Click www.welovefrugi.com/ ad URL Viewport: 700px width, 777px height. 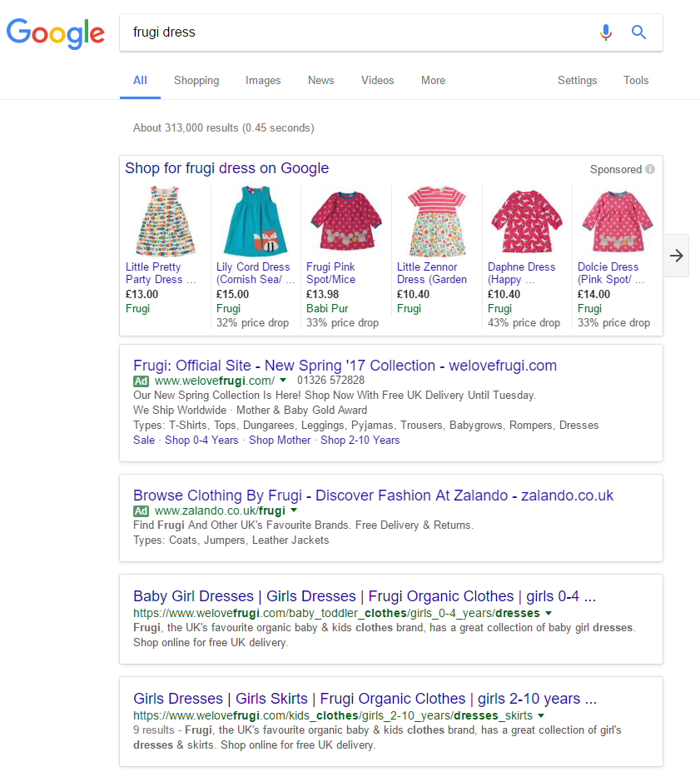coord(215,381)
